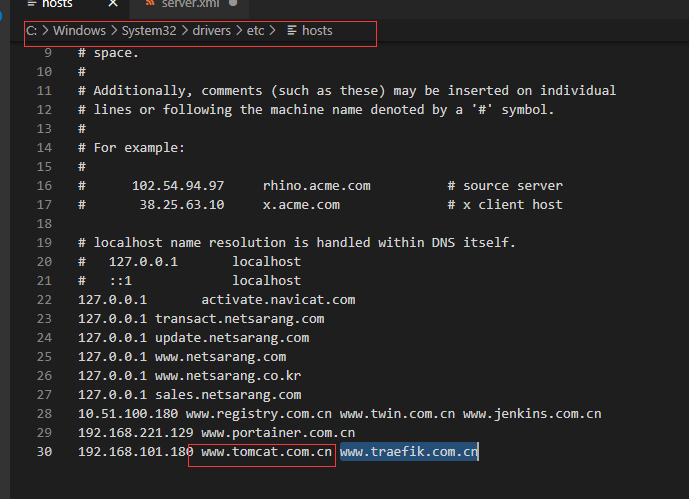This screenshot has width=689, height=499.
Task: Click www.twin.com.cn hostname
Action: 397,414
